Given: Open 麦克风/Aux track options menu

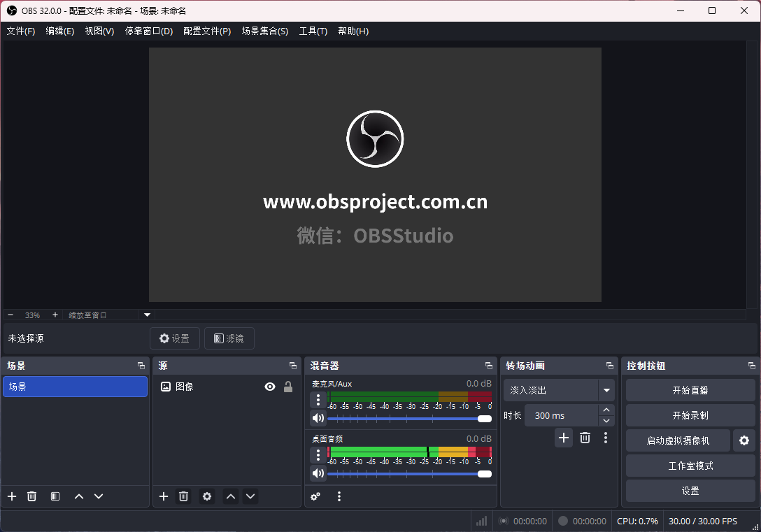Looking at the screenshot, I should (318, 400).
